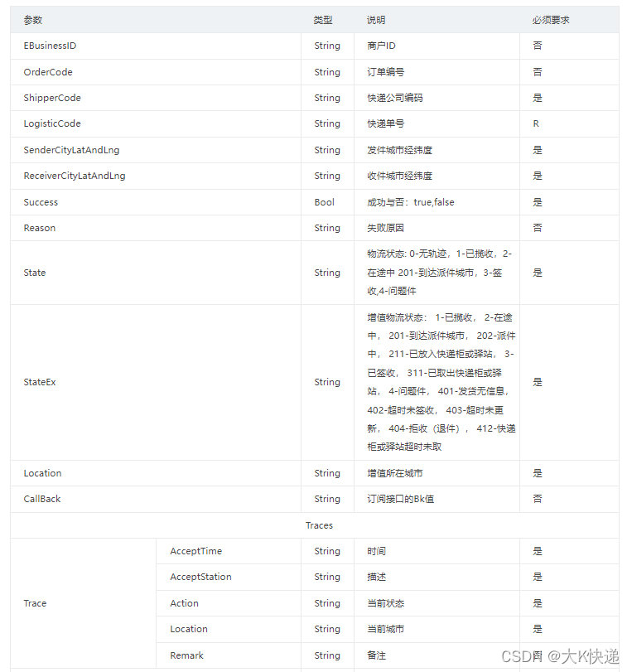Click the 必须要求 column header
632x672 pixels.
pos(551,20)
